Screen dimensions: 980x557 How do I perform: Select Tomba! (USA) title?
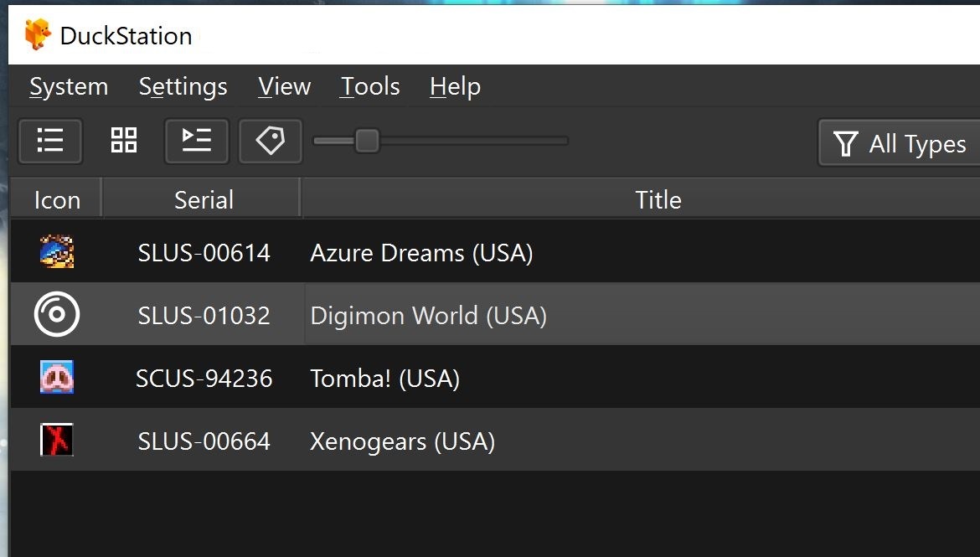385,379
